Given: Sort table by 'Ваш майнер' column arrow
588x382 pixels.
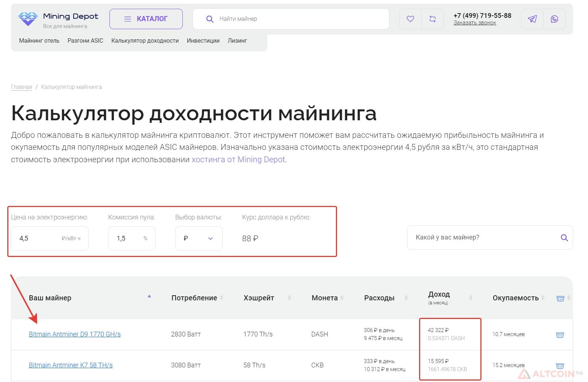Looking at the screenshot, I should click(149, 296).
